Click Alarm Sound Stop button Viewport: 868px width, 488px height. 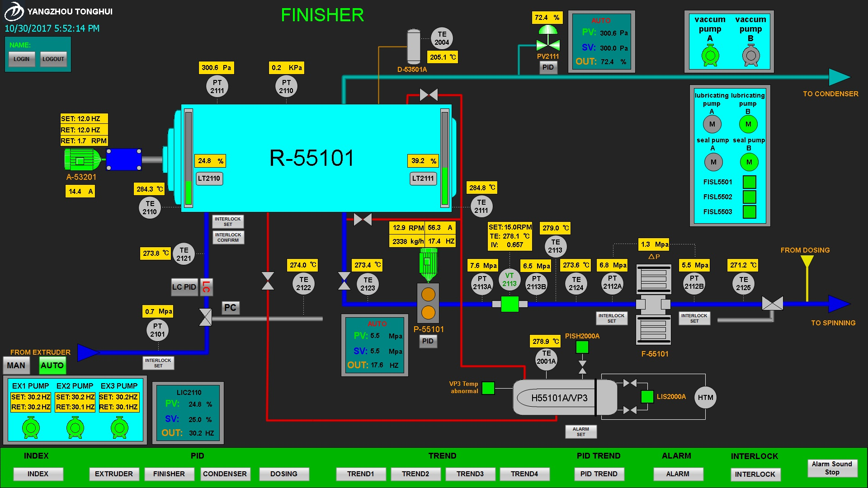point(832,468)
